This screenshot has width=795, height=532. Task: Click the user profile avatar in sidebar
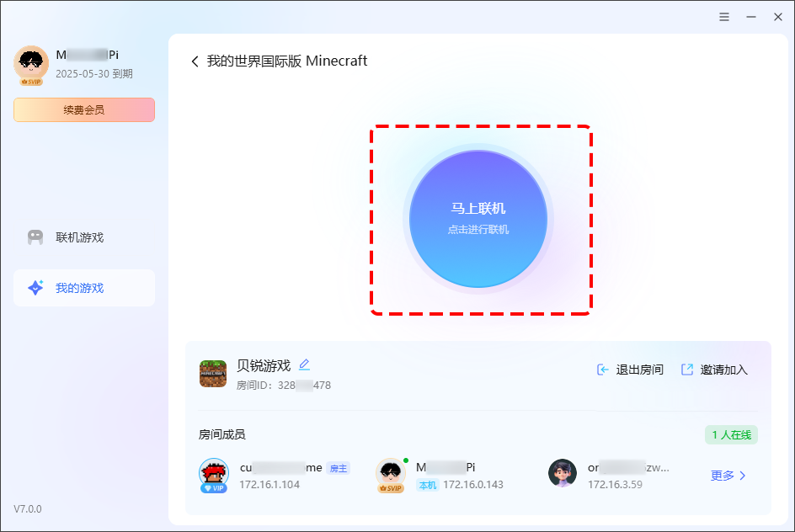coord(31,64)
